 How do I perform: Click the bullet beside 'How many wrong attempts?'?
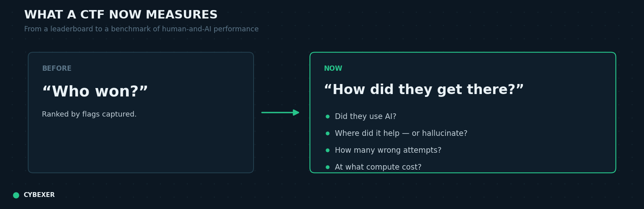pos(328,150)
